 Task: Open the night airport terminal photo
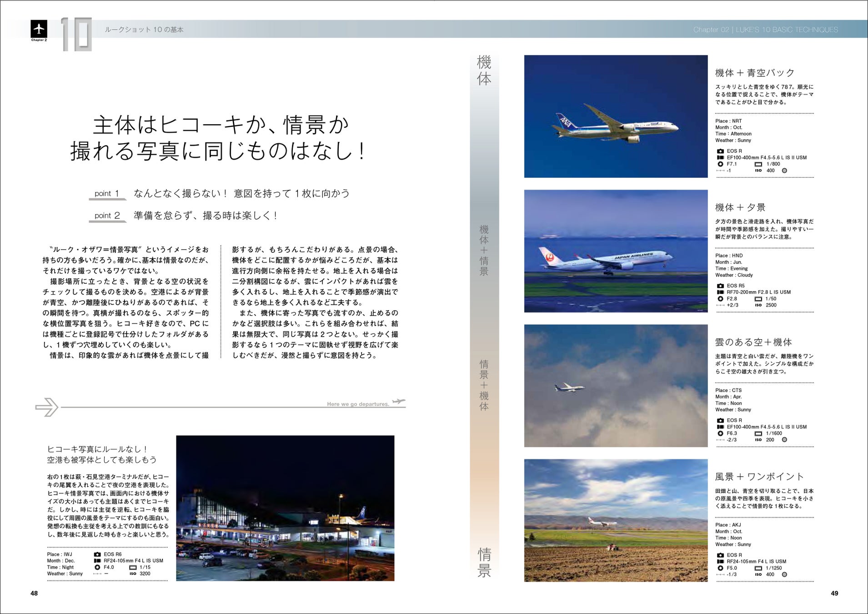tap(285, 508)
